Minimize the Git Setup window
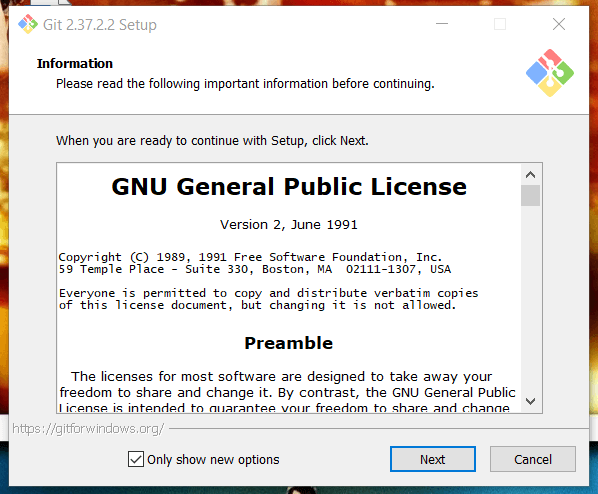Viewport: 598px width, 494px height. tap(442, 24)
